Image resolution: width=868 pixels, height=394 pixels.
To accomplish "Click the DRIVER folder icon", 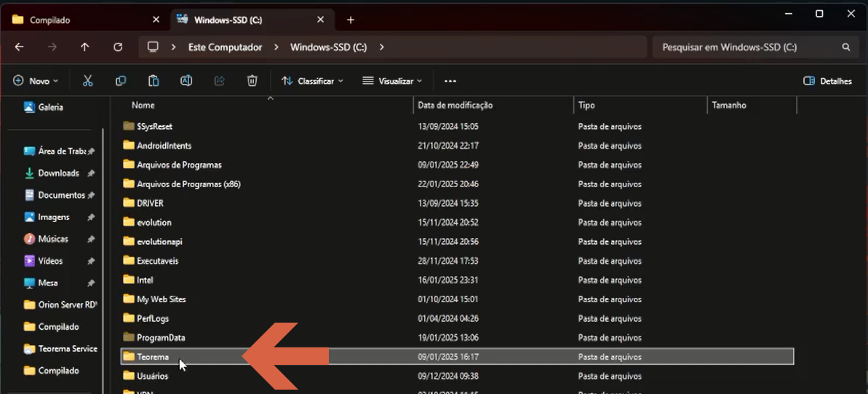I will click(x=129, y=203).
